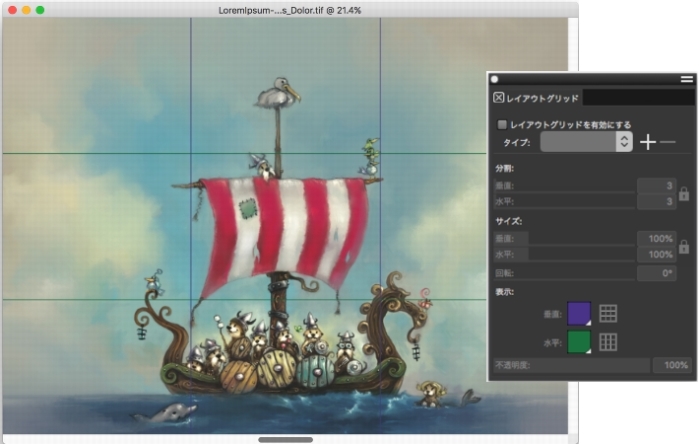Click the minus icon to remove grid type
The image size is (700, 444).
click(x=668, y=142)
